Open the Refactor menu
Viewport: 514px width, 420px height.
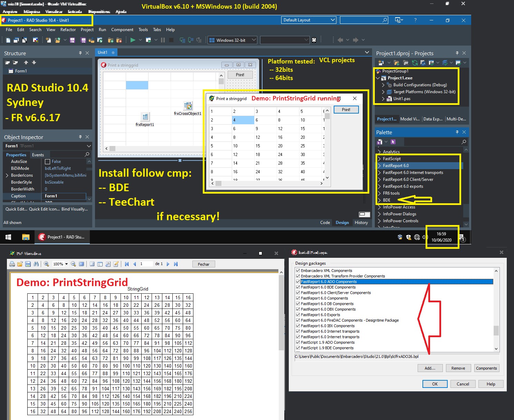[x=68, y=30]
